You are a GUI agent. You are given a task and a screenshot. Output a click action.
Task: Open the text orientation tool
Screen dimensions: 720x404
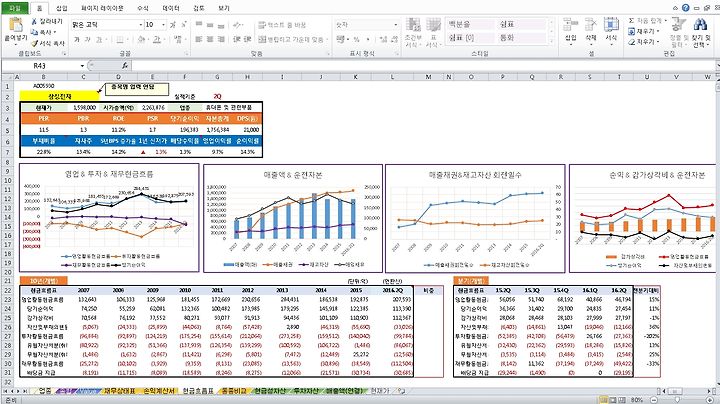[x=237, y=25]
